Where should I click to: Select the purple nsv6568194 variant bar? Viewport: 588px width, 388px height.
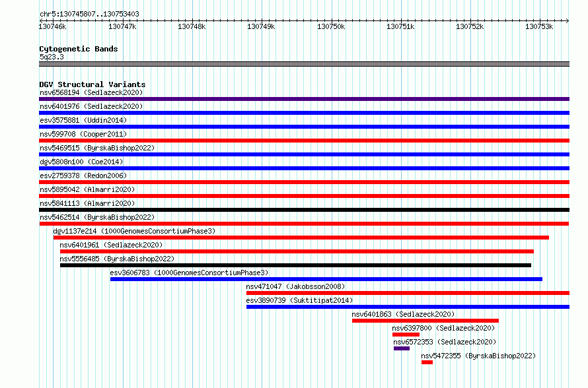point(304,99)
